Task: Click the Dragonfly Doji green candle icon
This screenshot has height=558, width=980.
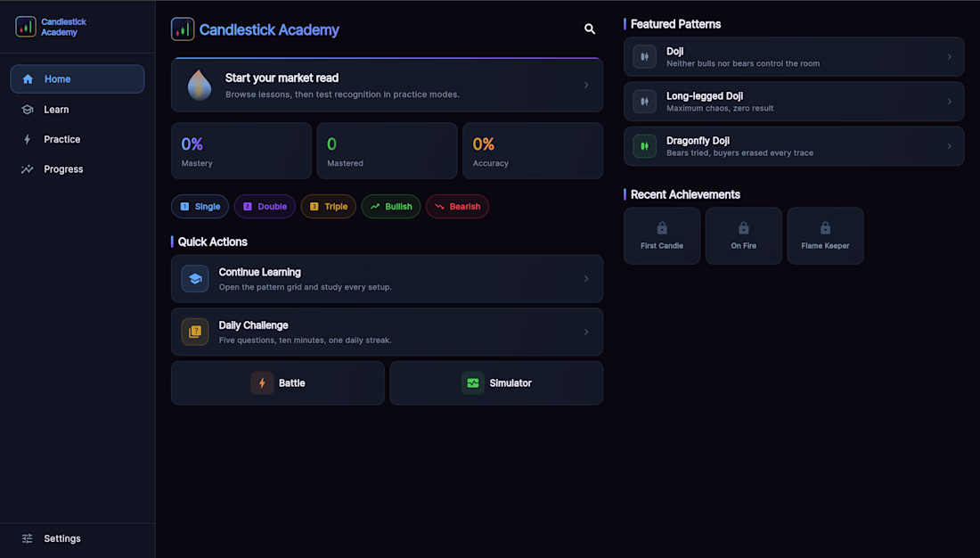Action: coord(644,146)
